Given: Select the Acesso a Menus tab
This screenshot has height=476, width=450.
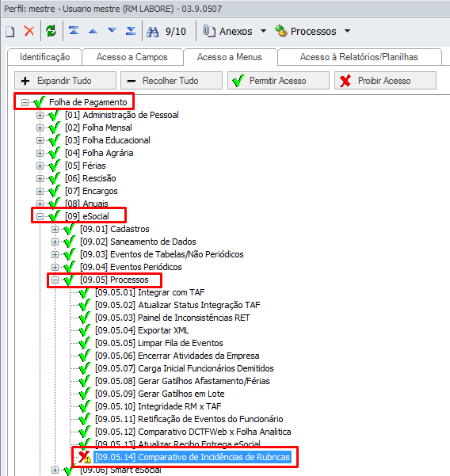Looking at the screenshot, I should (x=230, y=57).
